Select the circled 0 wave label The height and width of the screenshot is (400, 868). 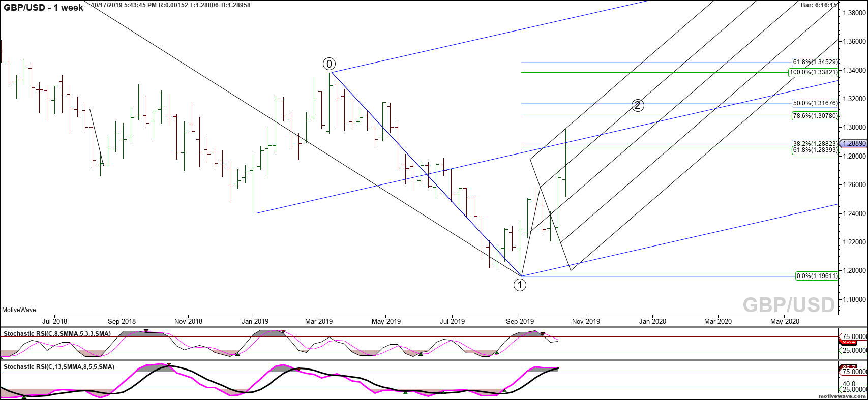click(329, 64)
